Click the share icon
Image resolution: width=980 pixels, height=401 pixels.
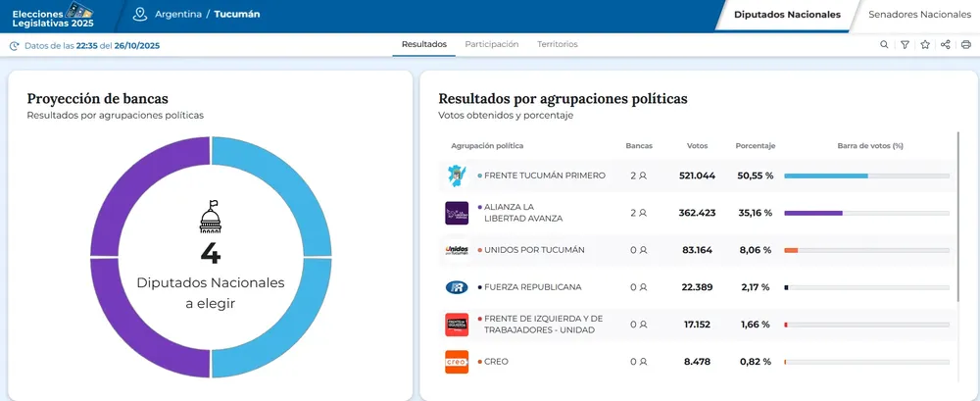tap(946, 45)
